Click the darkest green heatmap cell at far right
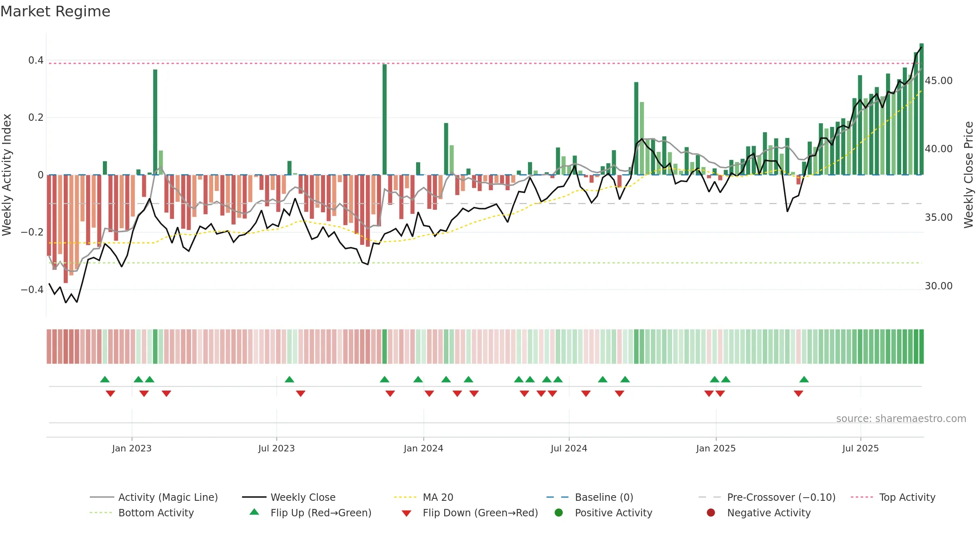 [x=922, y=347]
